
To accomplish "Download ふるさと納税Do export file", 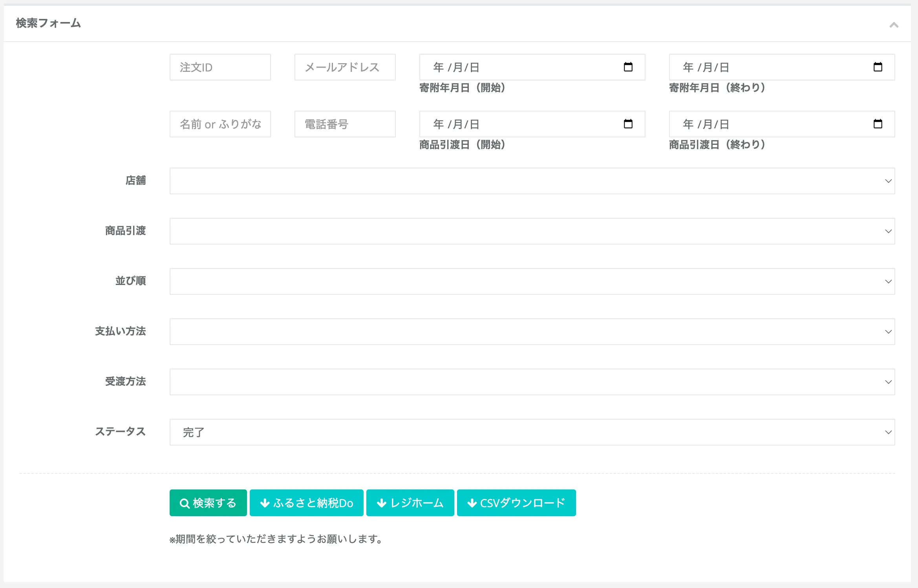I will 306,502.
